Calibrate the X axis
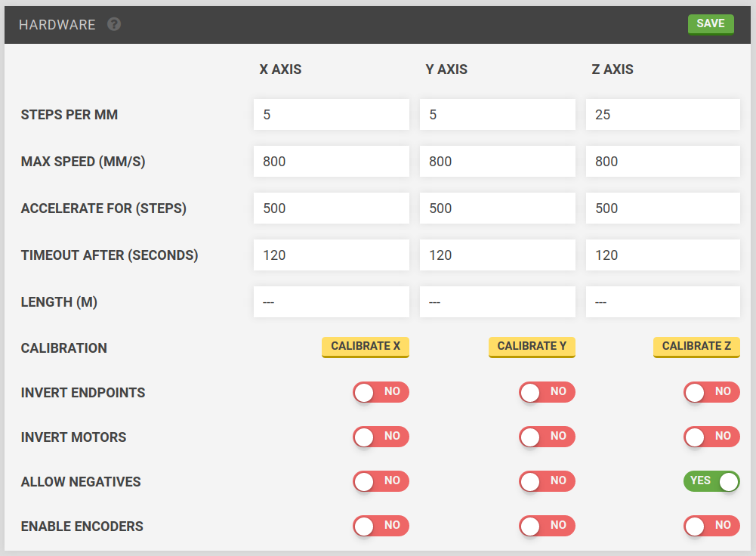 tap(366, 346)
